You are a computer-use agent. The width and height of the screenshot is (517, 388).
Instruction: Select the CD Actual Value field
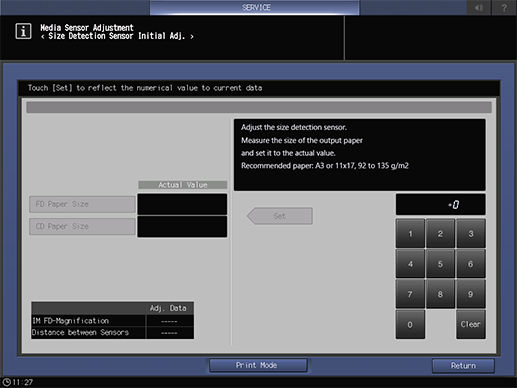[182, 227]
